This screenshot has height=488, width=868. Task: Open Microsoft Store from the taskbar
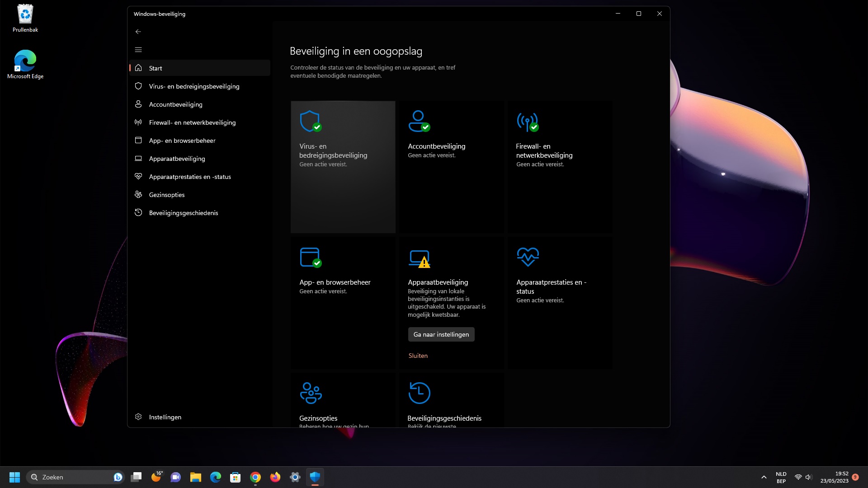[x=236, y=477]
